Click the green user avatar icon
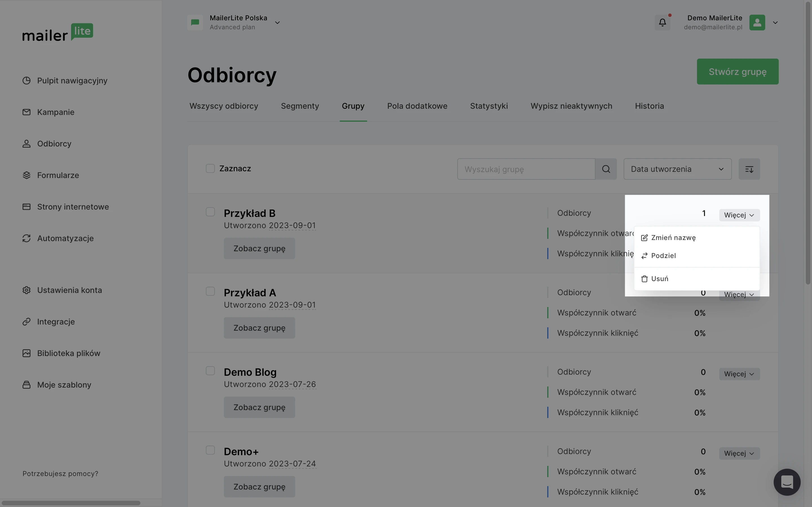 pos(757,23)
